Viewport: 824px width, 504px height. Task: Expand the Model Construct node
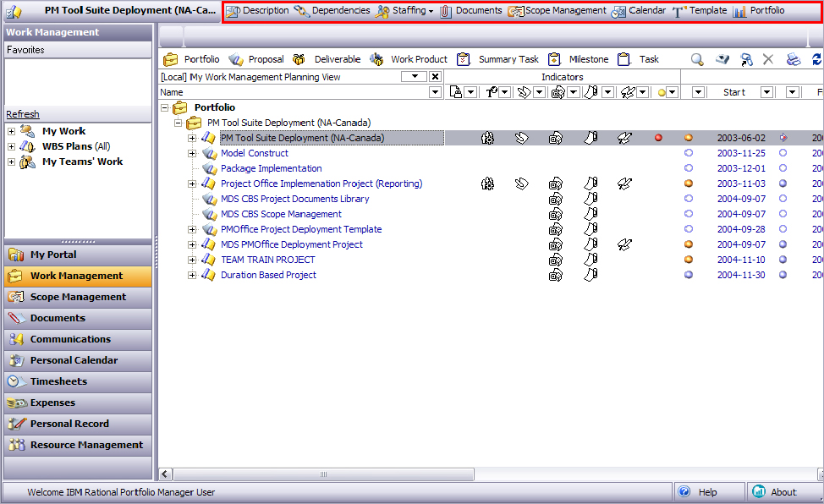tap(192, 153)
